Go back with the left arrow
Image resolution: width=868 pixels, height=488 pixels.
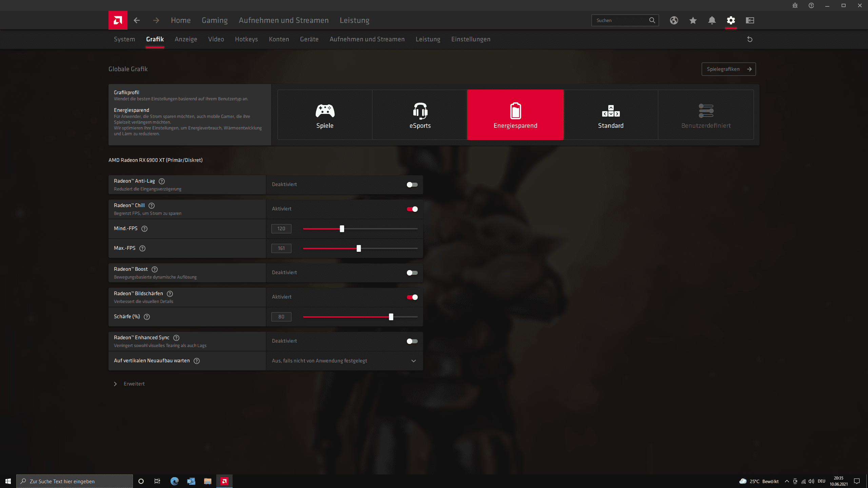pyautogui.click(x=137, y=20)
